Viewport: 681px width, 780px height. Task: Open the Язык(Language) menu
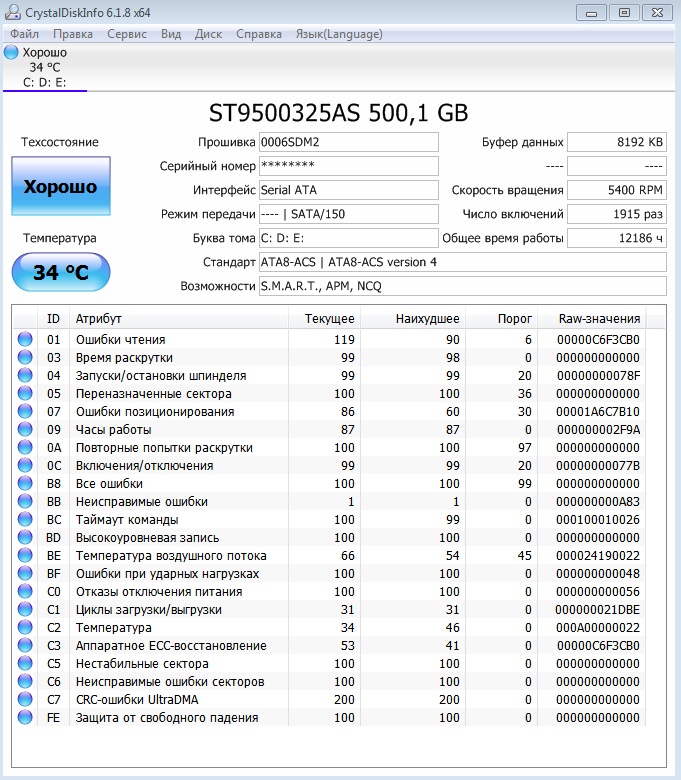(339, 34)
